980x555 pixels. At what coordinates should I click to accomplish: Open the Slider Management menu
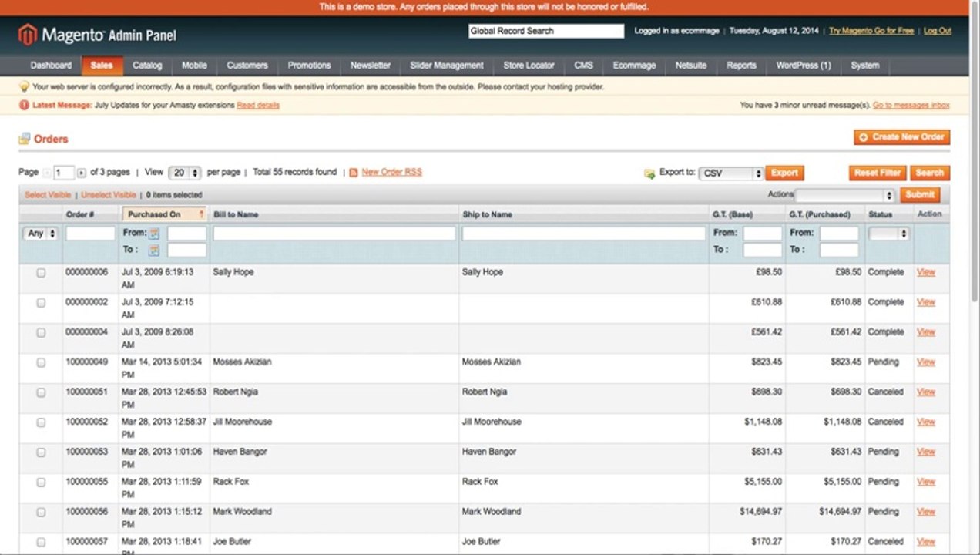(447, 66)
